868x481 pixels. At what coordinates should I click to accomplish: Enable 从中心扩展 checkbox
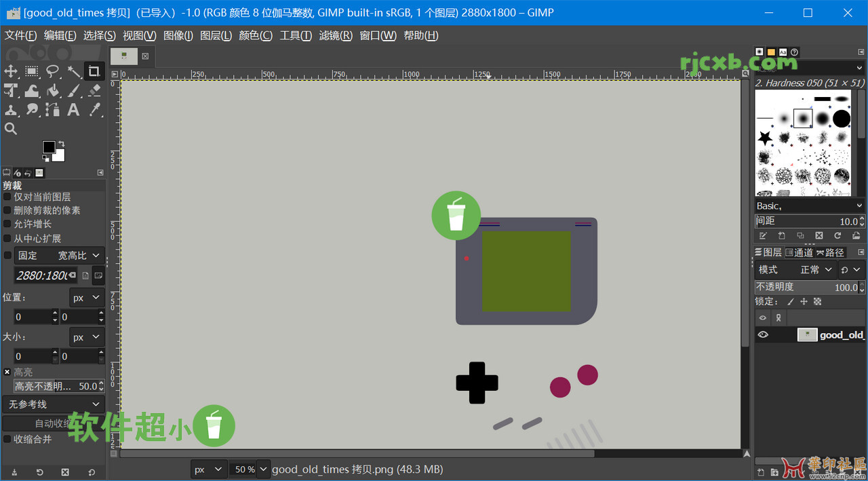pyautogui.click(x=7, y=238)
